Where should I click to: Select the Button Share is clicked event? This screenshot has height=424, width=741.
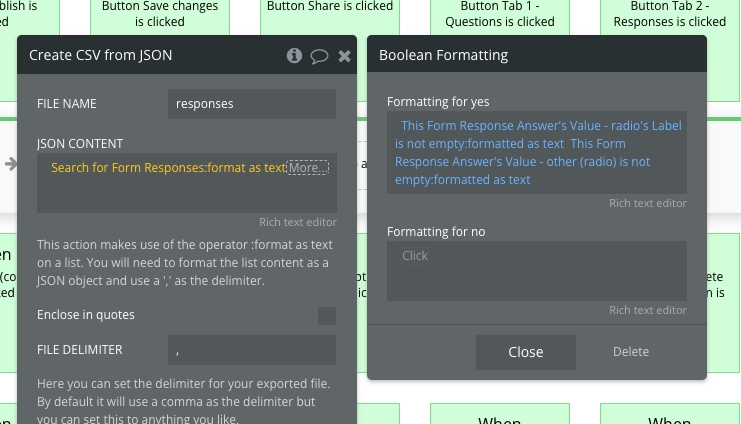tap(330, 8)
